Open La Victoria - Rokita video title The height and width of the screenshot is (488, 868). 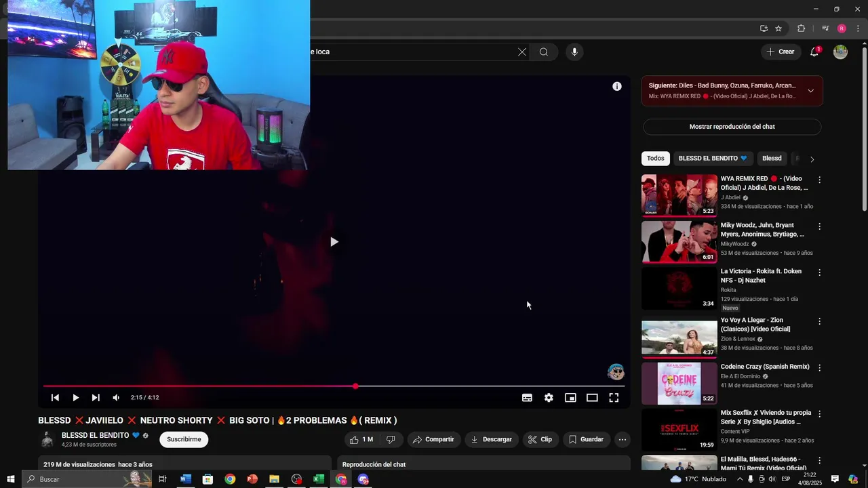pos(761,276)
